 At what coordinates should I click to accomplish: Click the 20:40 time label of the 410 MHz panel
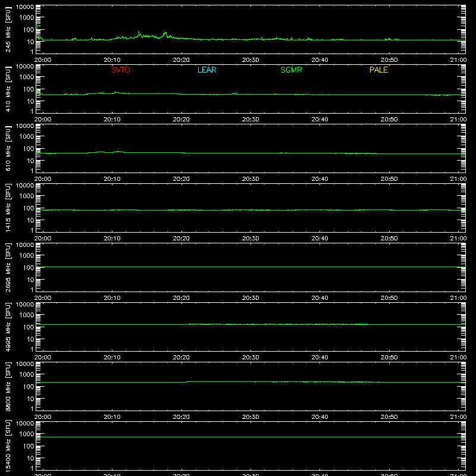320,120
